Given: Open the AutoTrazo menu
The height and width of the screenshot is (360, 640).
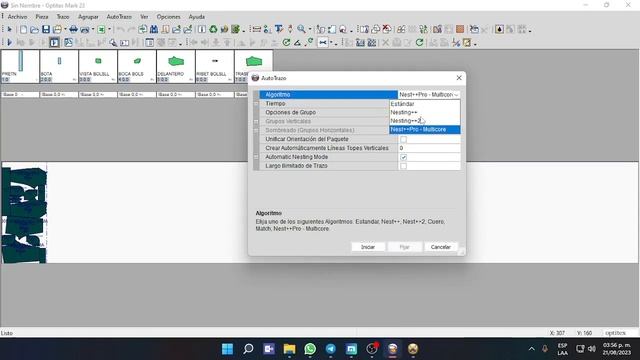Looking at the screenshot, I should click(119, 17).
